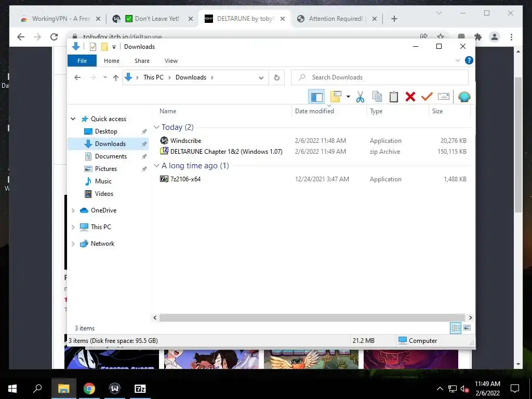This screenshot has height=399, width=532.
Task: Reload the page in Chrome
Action: (x=54, y=37)
